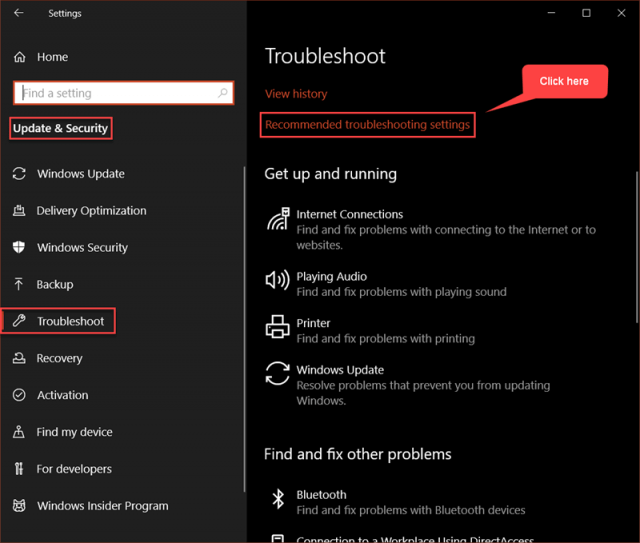Click the back arrow in Settings

(x=19, y=13)
